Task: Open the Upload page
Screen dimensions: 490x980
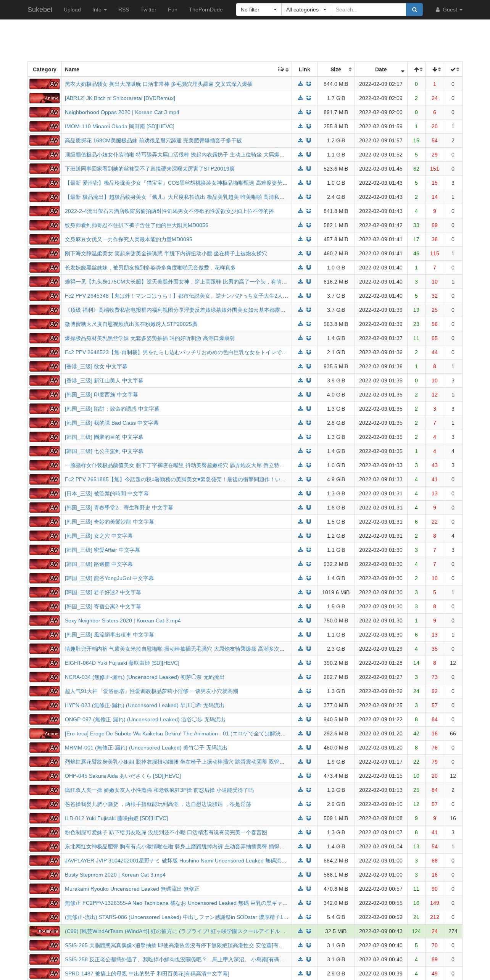Action: point(72,10)
